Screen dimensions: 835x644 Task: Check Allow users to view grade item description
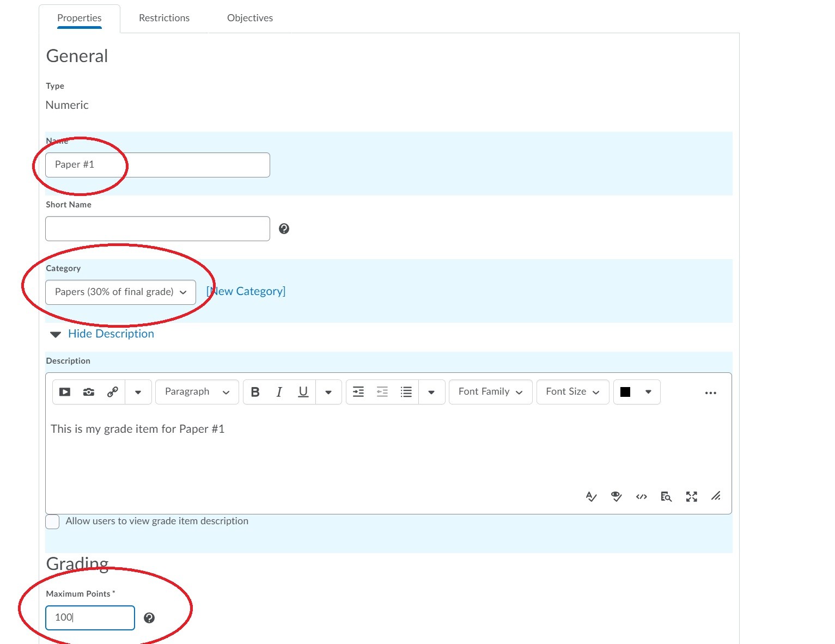click(x=52, y=522)
